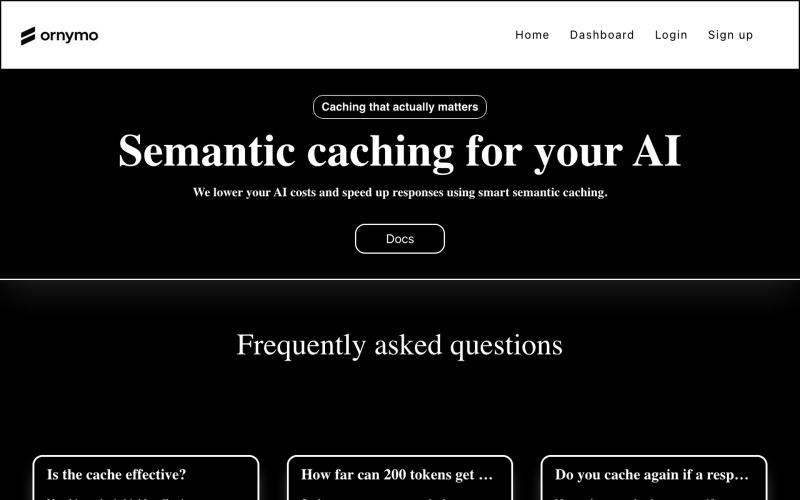This screenshot has width=800, height=500.
Task: Open the Login page
Action: click(671, 35)
